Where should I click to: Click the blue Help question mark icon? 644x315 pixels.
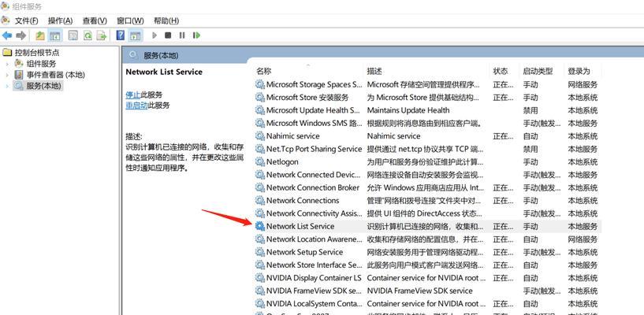click(121, 35)
